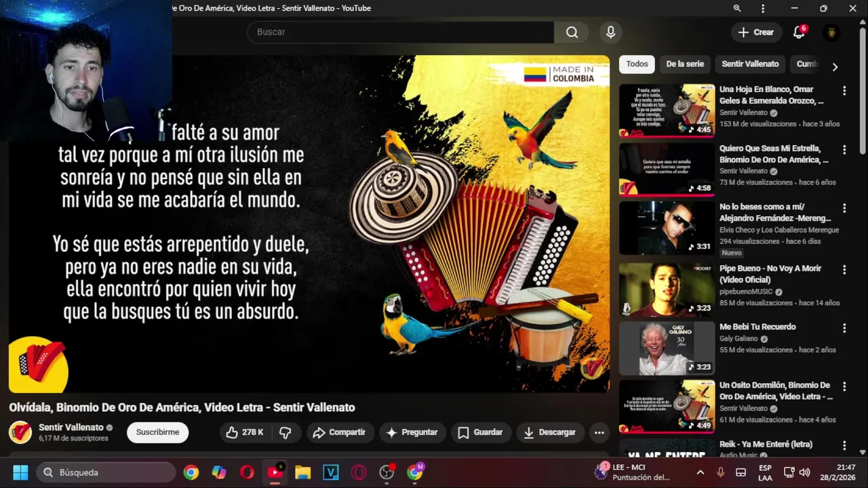Viewport: 868px width, 488px height.
Task: Click the Windows Búsqueda search box
Action: tap(105, 472)
